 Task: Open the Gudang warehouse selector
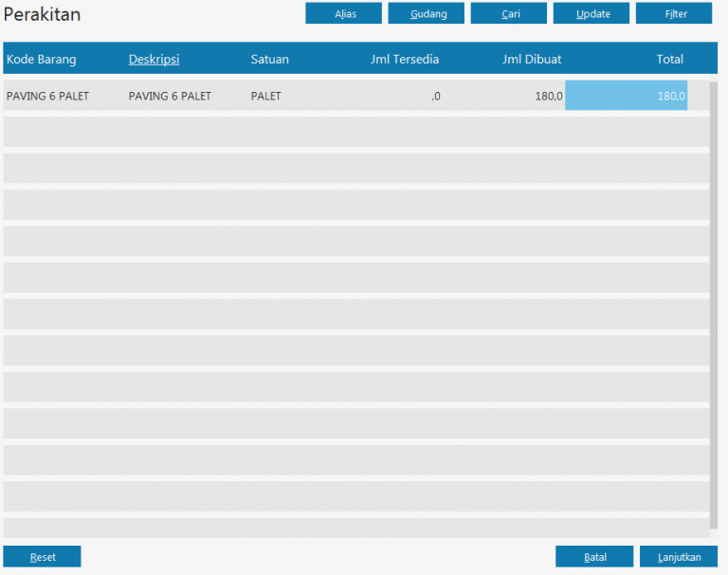pyautogui.click(x=426, y=13)
